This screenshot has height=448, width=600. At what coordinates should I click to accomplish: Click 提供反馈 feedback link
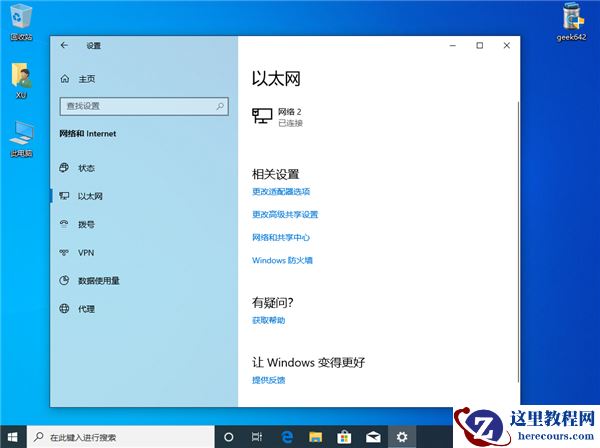click(269, 380)
